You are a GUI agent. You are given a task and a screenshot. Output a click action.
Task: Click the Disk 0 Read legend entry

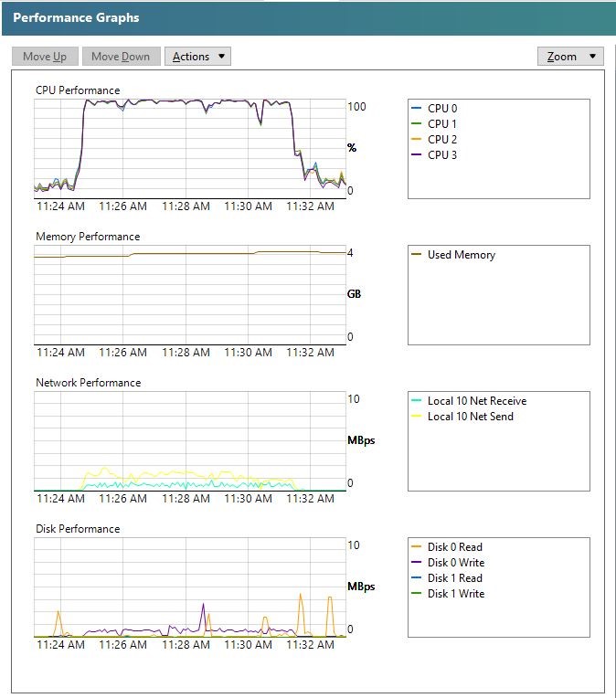click(x=454, y=547)
